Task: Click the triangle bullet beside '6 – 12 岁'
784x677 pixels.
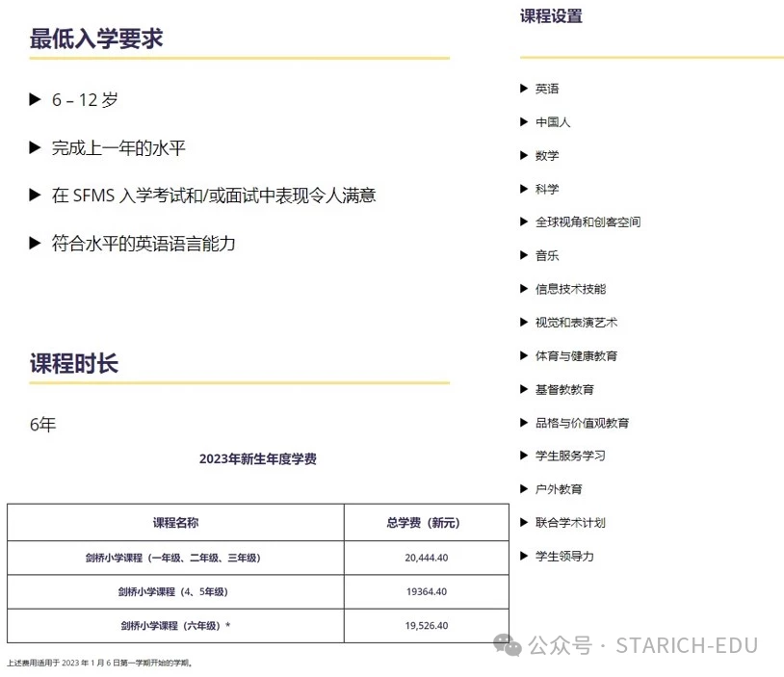Action: (35, 99)
